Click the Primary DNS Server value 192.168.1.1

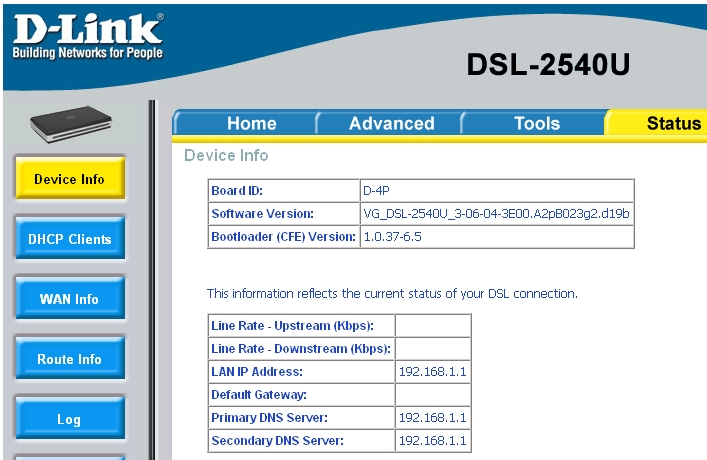tap(432, 418)
